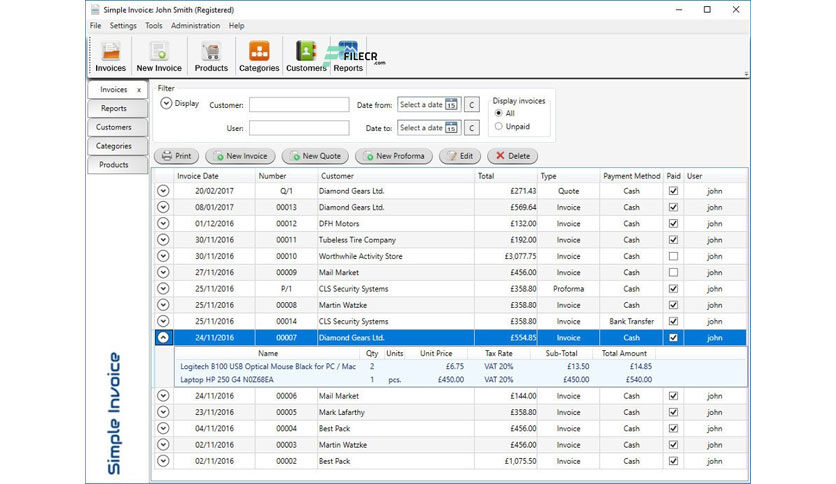This screenshot has width=836, height=484.
Task: Select the Logitech B100 USB Optical Mouse line
Action: [x=461, y=366]
